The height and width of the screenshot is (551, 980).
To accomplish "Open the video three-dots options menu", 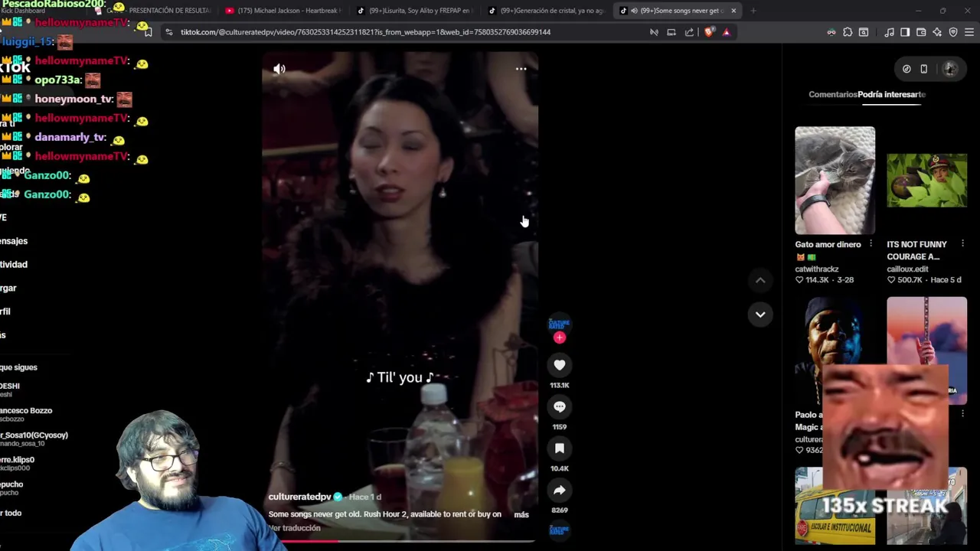I will pos(521,69).
